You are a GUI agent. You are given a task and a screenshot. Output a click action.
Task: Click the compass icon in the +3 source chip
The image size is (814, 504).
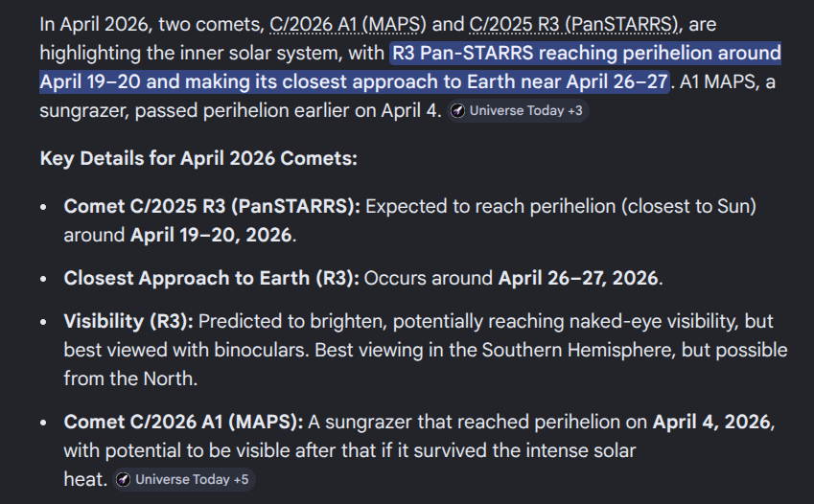(458, 111)
